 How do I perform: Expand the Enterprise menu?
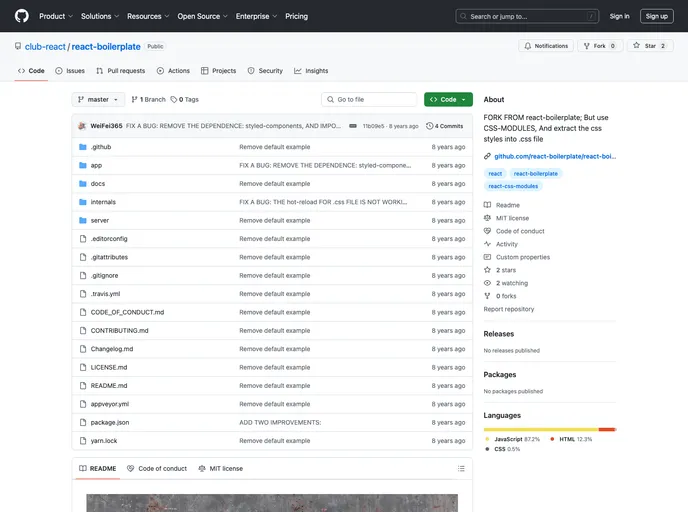point(256,16)
